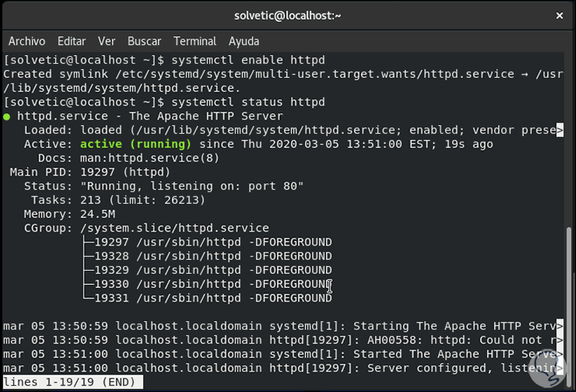Viewport: 576px width, 392px height.
Task: Click the truncation arrow on the 'Started The Apache' line
Action: 560,354
